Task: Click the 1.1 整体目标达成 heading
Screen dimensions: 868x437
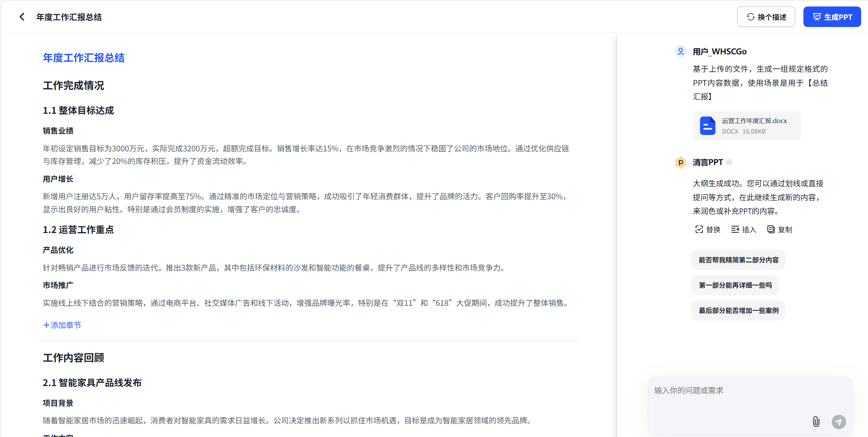Action: pyautogui.click(x=78, y=110)
